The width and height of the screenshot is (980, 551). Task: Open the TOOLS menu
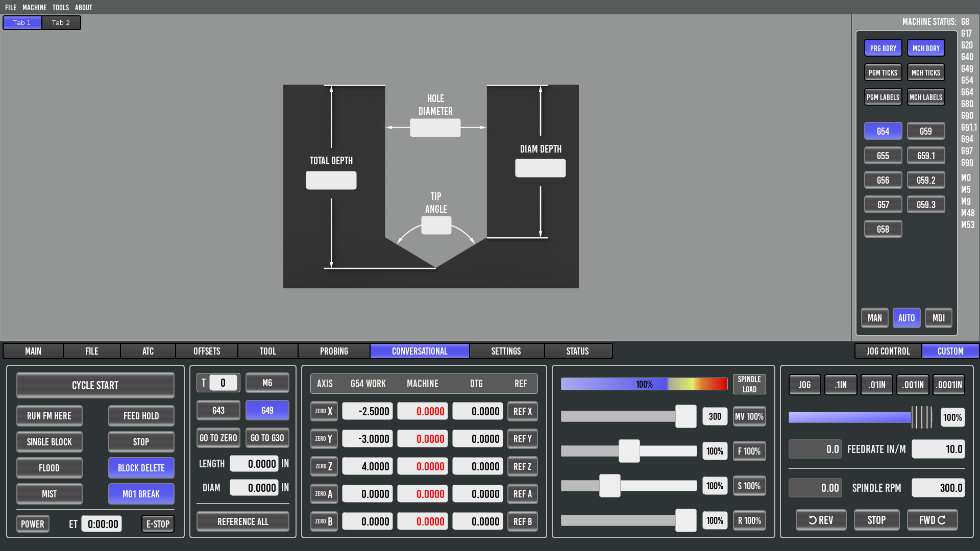pyautogui.click(x=60, y=7)
